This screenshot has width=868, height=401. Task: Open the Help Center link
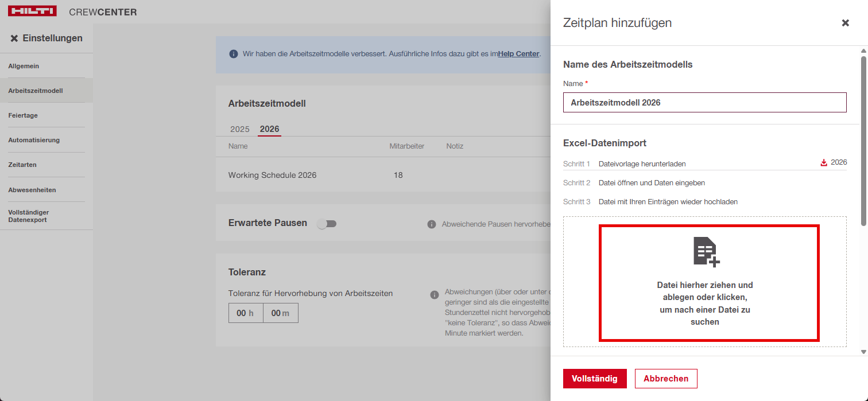coord(518,54)
